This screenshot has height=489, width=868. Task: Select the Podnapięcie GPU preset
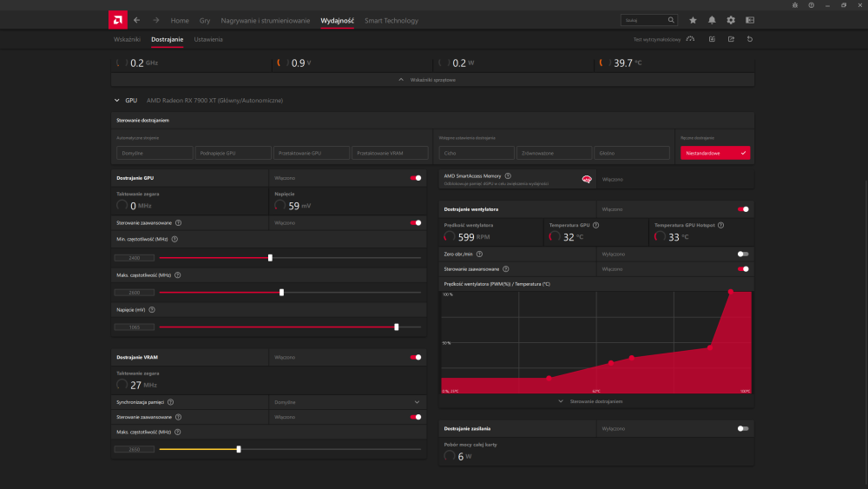point(233,153)
